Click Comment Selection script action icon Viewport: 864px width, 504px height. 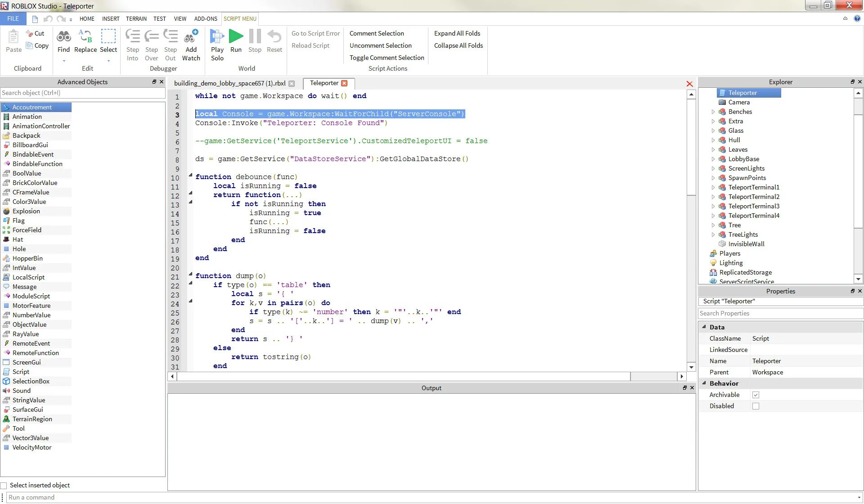click(x=376, y=33)
